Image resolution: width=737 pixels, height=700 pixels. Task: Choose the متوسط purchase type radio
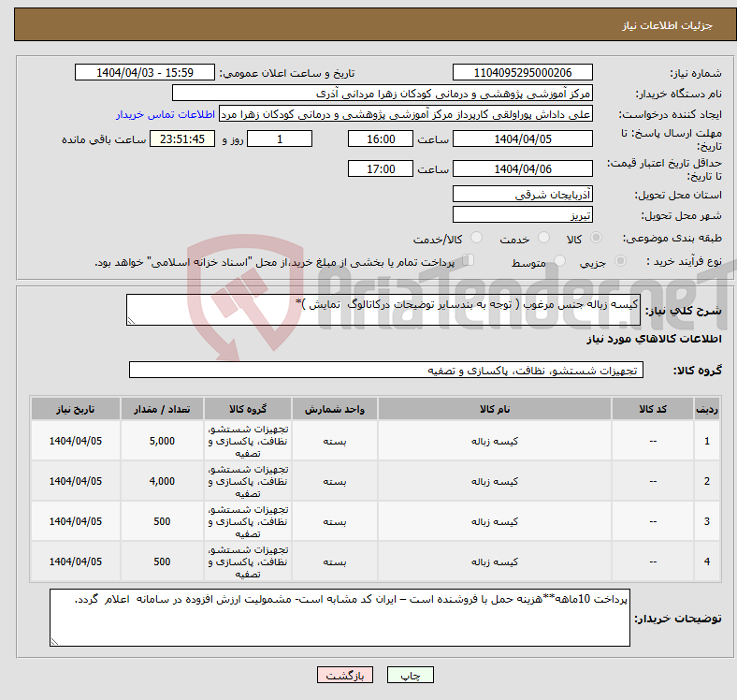coord(559,260)
